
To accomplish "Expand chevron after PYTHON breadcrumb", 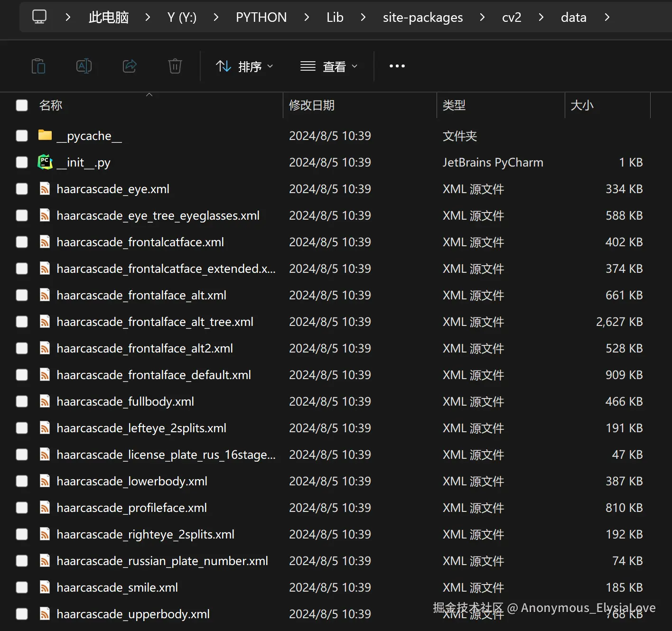I will (x=307, y=17).
